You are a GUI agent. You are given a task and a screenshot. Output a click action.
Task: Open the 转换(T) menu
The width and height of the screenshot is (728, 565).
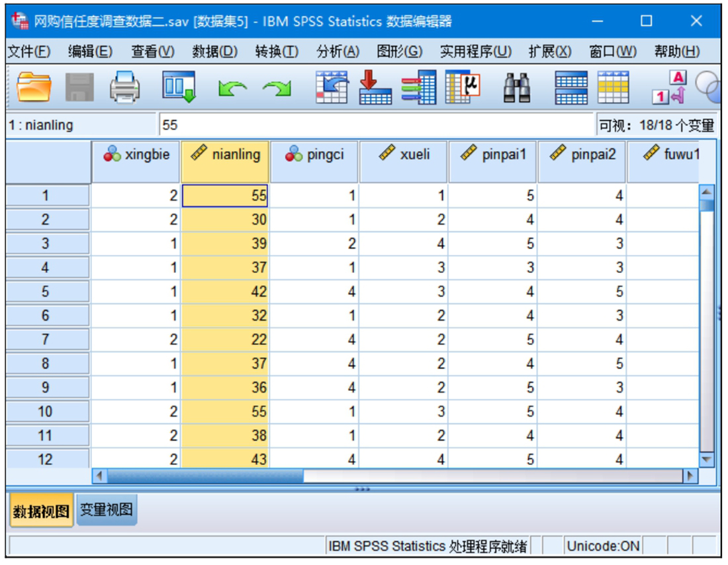(x=277, y=52)
